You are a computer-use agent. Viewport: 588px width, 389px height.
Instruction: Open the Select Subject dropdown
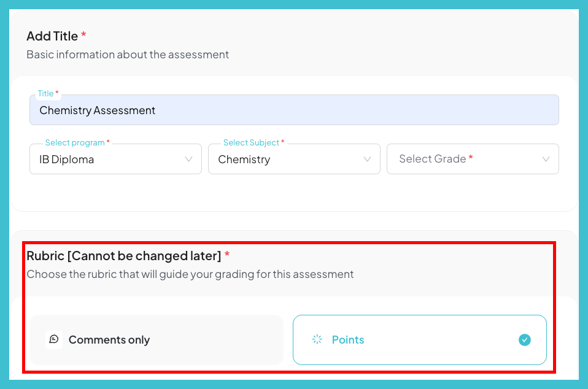pos(294,159)
